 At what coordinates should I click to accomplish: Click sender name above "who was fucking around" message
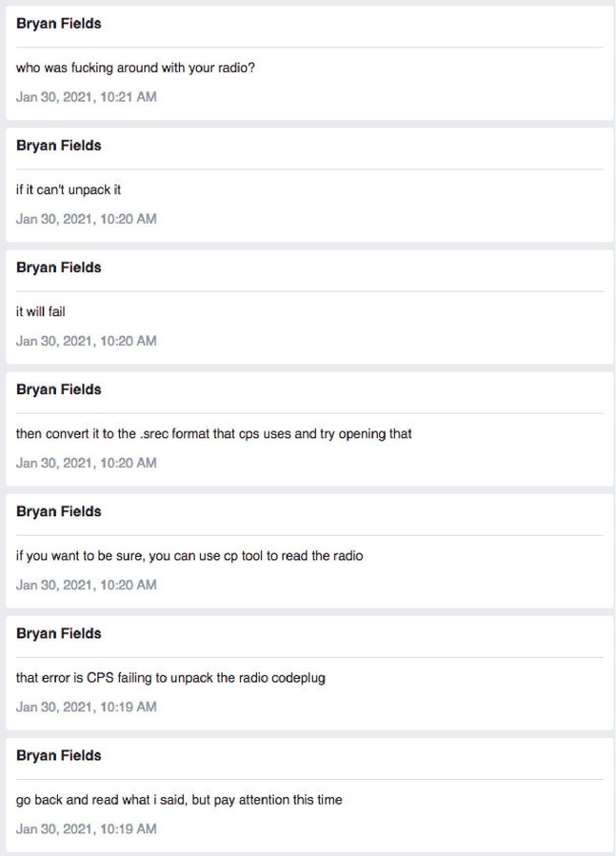point(59,24)
